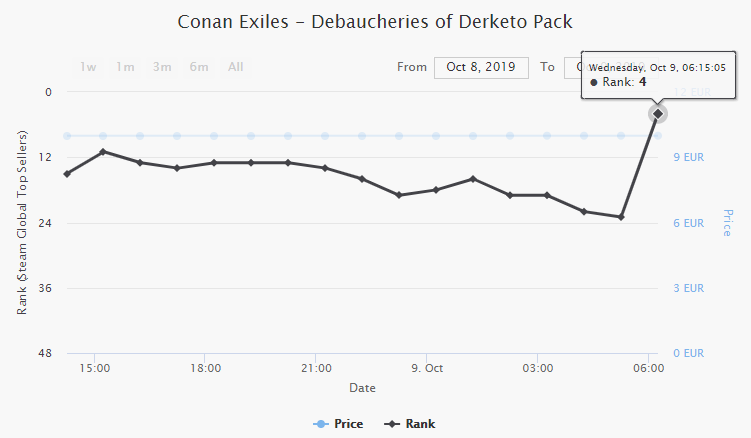The height and width of the screenshot is (438, 751).
Task: Show All time range
Action: click(x=236, y=67)
